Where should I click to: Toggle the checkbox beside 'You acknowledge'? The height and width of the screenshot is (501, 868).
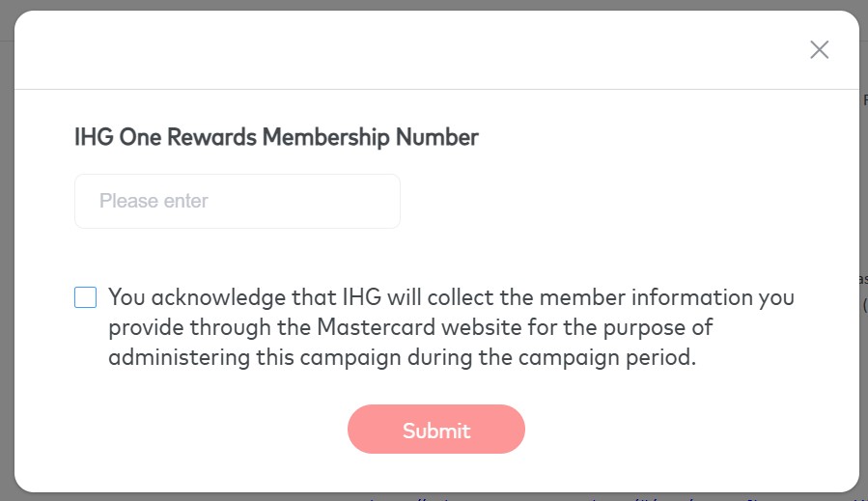(86, 297)
